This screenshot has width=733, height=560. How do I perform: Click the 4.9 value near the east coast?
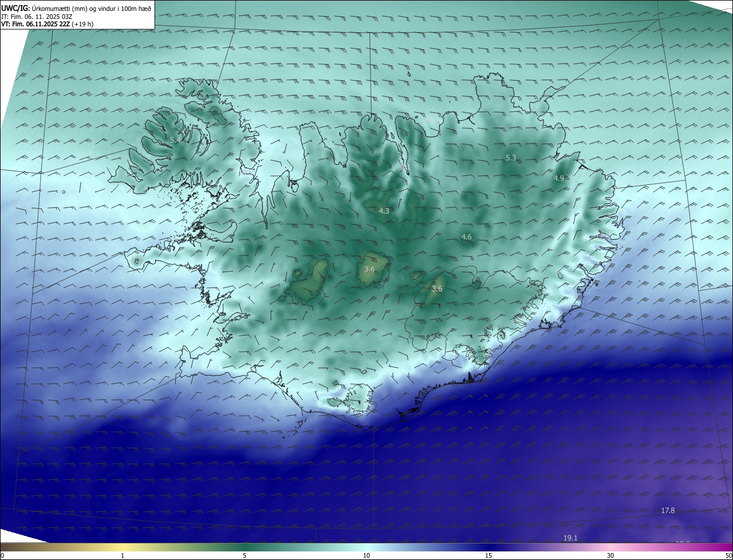(558, 179)
